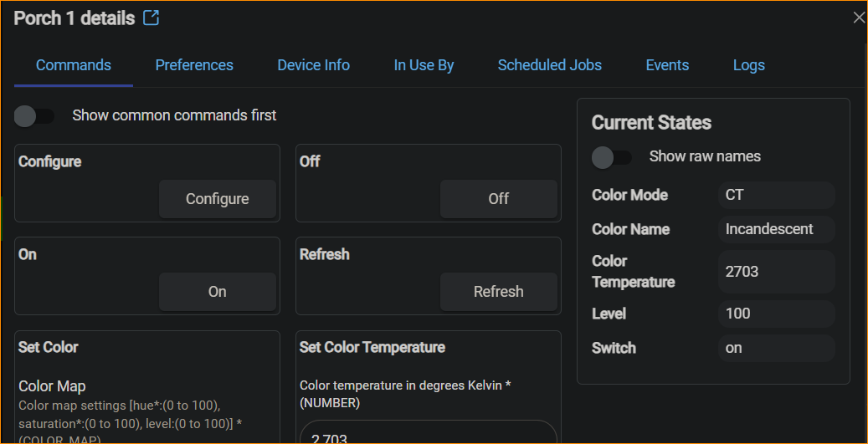Viewport: 868px width, 444px height.
Task: Enable the Show raw names toggle
Action: pyautogui.click(x=612, y=157)
